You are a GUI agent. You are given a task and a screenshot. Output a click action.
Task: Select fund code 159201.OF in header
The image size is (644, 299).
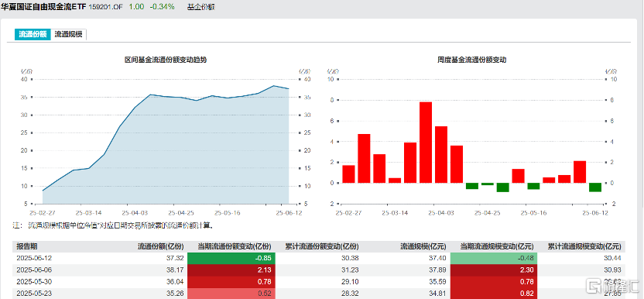(x=105, y=7)
